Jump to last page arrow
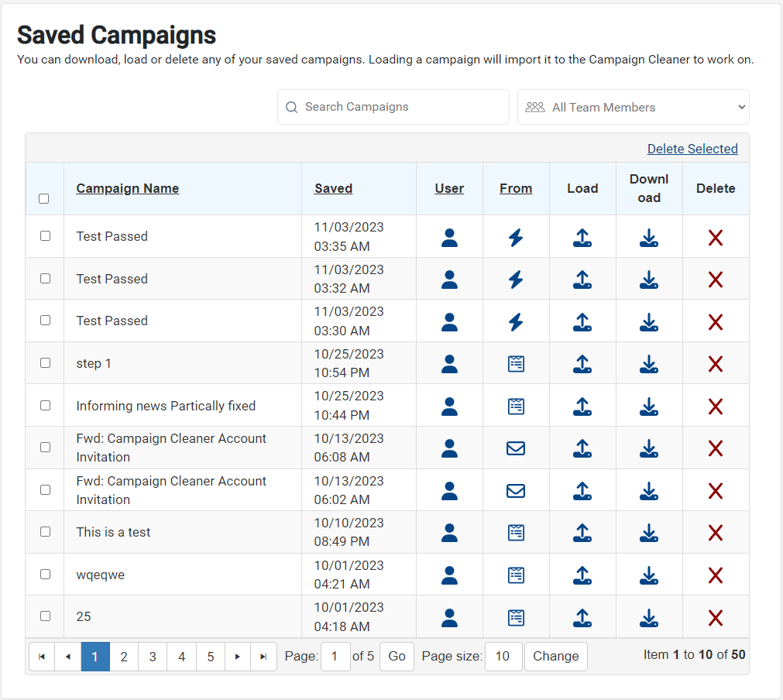The image size is (783, 700). click(x=263, y=657)
